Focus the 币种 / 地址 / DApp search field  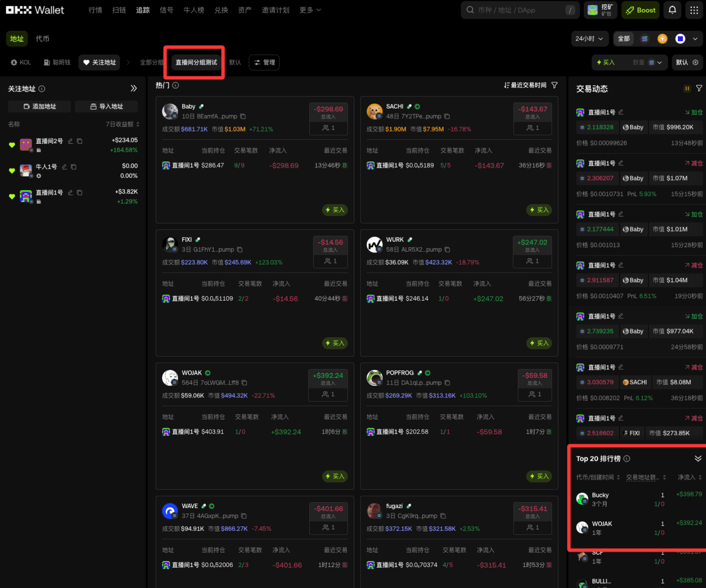click(520, 10)
